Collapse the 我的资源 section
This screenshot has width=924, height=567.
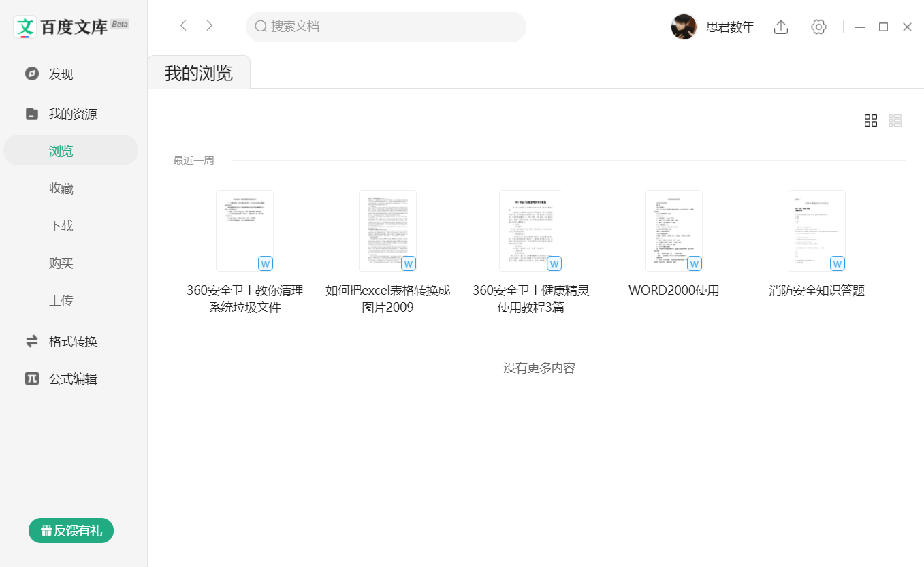pos(74,114)
